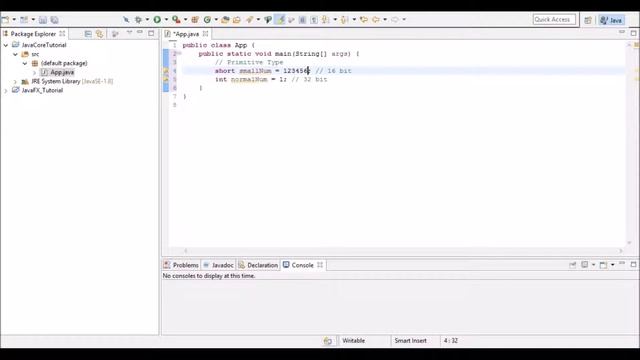This screenshot has width=640, height=360.
Task: Toggle Block Selection Mode icon
Action: click(x=302, y=19)
